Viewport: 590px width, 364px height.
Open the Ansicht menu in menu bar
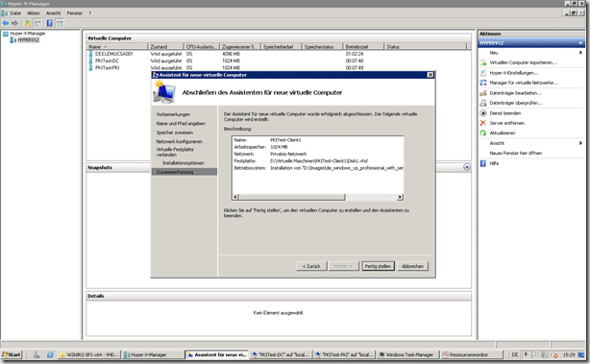[53, 13]
